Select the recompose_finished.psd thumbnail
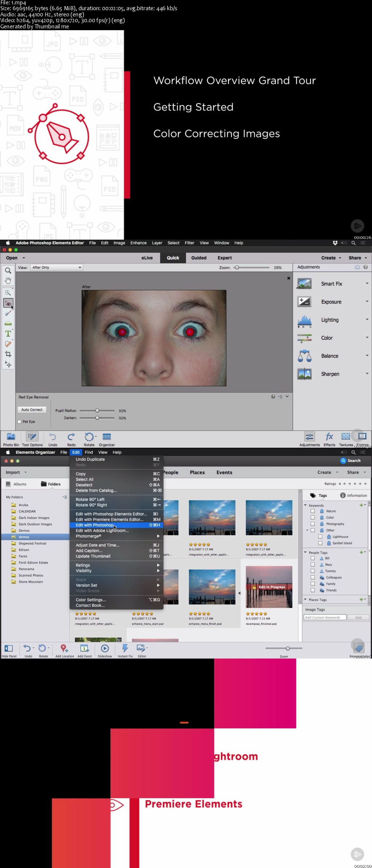 pos(269,587)
